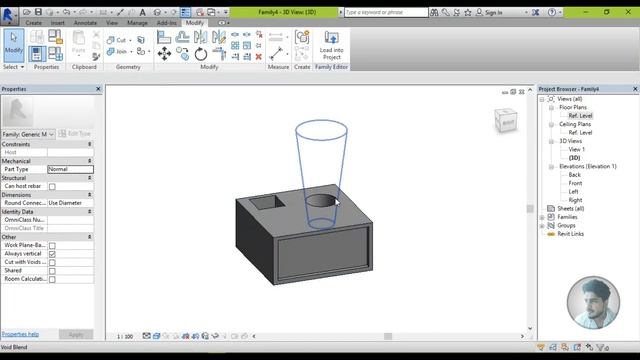Select the Rotate tool
This screenshot has height=360, width=640.
click(201, 54)
